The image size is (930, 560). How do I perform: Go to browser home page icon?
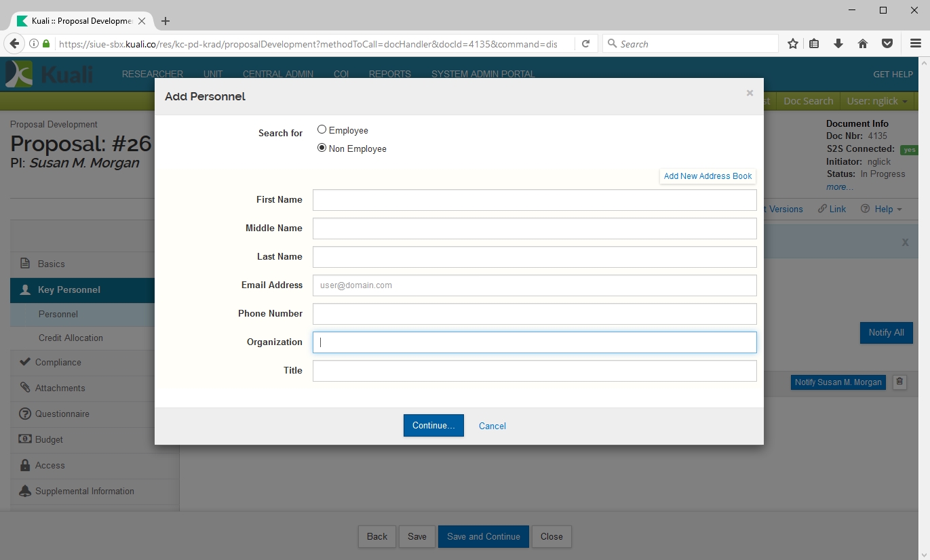(863, 44)
